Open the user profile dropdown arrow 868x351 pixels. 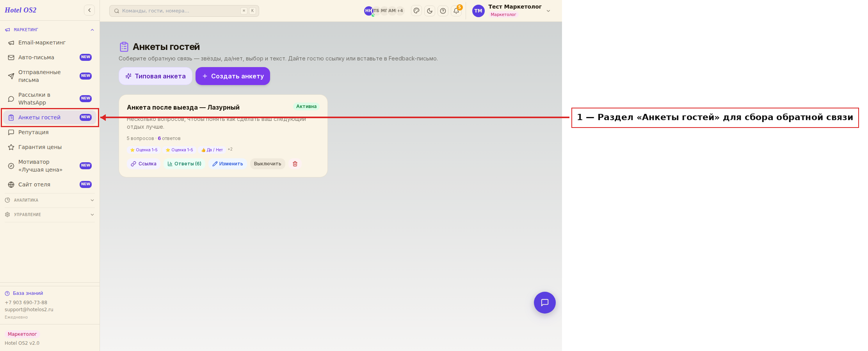(x=548, y=11)
